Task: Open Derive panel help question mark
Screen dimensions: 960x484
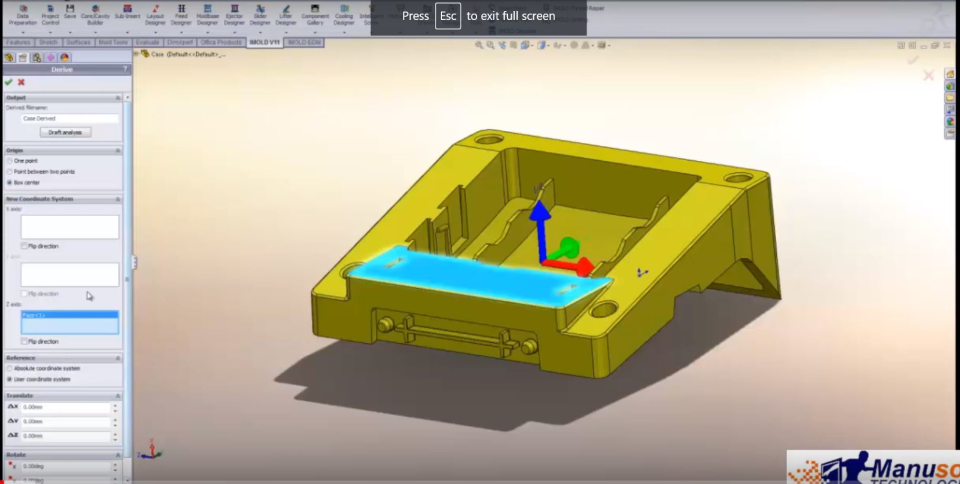Action: pos(125,70)
